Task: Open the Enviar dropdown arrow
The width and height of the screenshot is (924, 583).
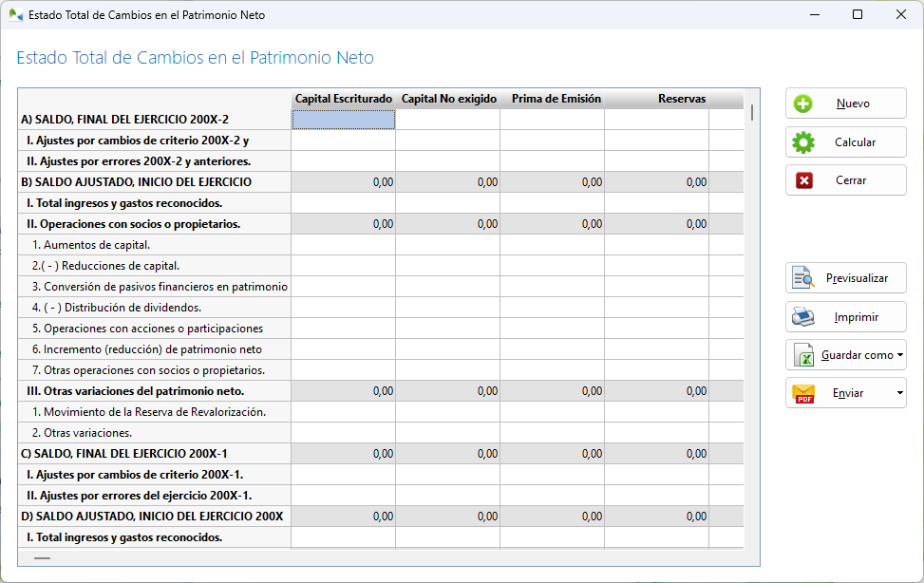Action: 899,393
